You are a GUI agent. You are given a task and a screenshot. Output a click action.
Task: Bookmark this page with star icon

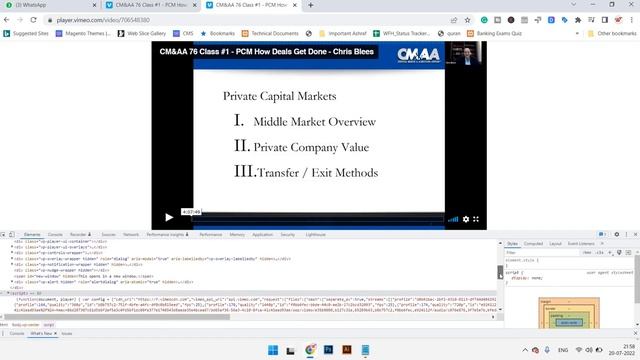point(467,20)
